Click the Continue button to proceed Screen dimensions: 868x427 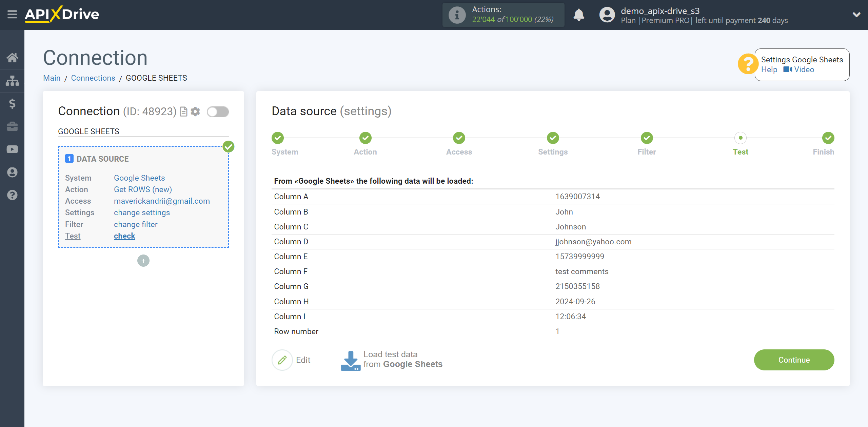coord(794,360)
